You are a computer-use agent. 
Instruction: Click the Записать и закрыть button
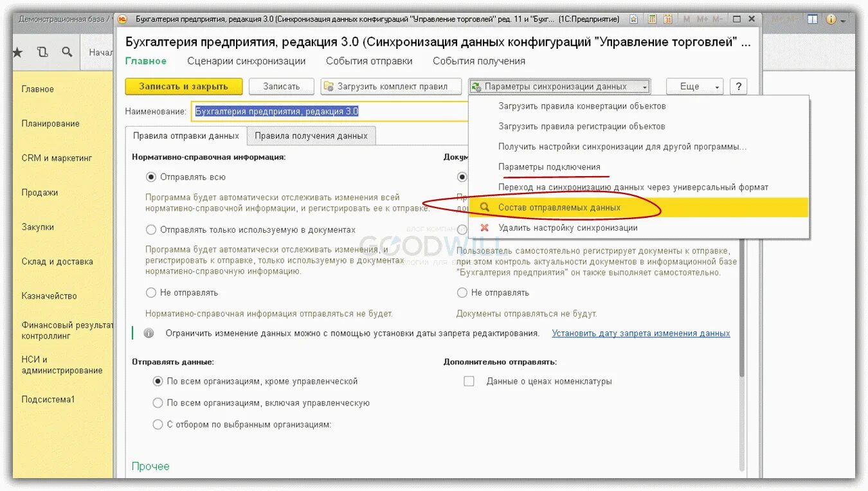[x=184, y=86]
